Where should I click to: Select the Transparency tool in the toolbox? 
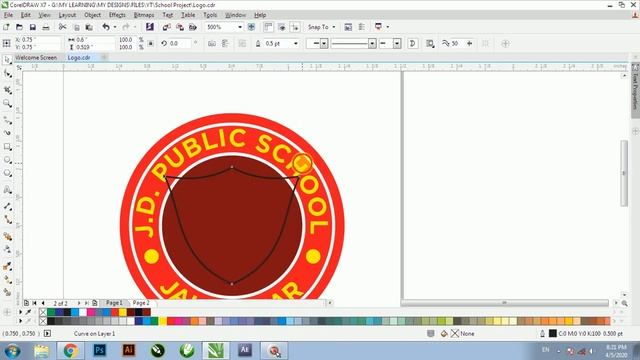point(7,249)
